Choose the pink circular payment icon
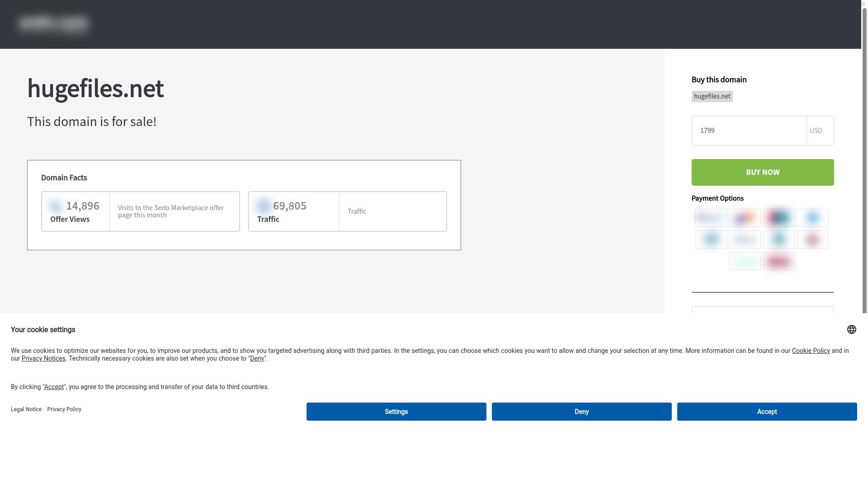The height and width of the screenshot is (488, 868). pyautogui.click(x=812, y=239)
